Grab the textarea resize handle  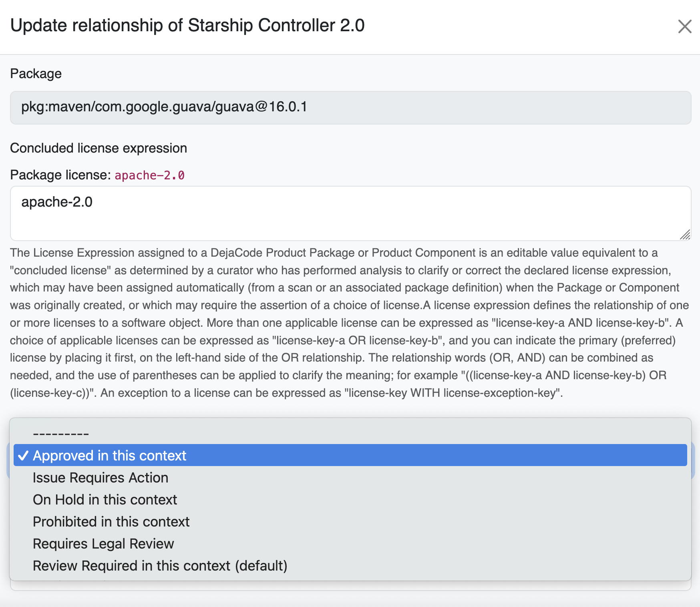pyautogui.click(x=685, y=235)
